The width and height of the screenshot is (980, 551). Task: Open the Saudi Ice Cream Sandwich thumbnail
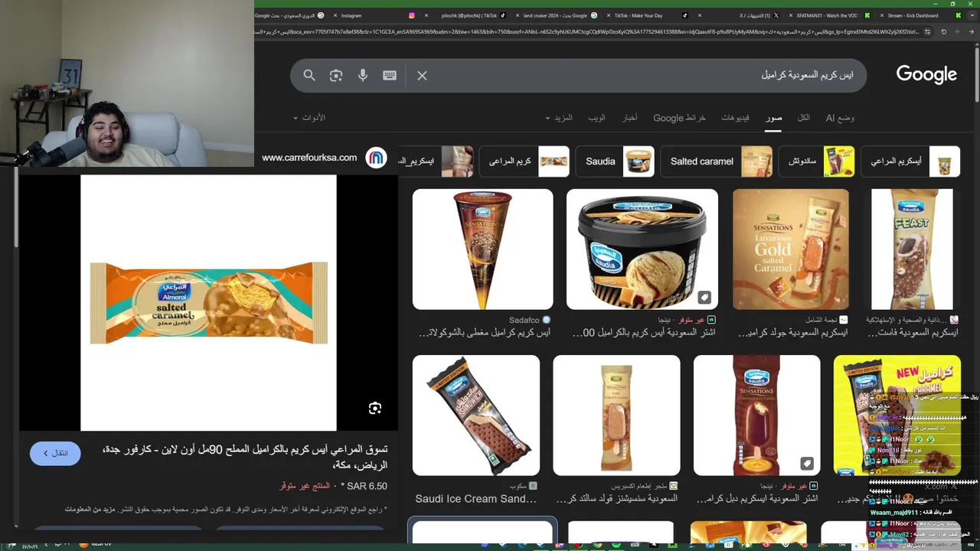[476, 416]
